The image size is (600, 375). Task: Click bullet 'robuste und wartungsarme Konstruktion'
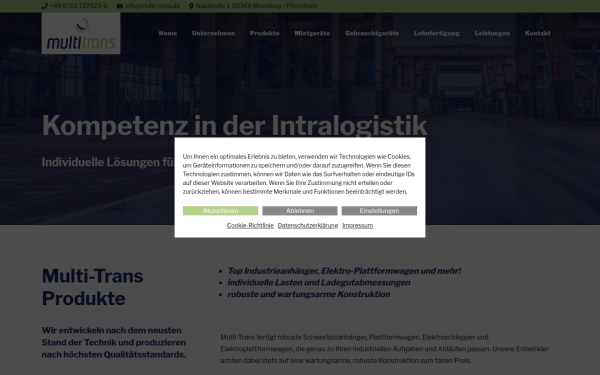[309, 294]
